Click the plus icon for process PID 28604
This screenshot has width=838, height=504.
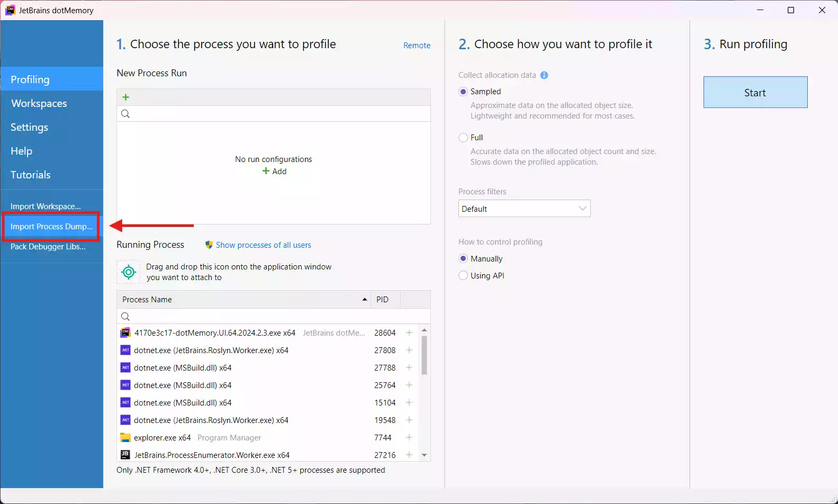(409, 333)
